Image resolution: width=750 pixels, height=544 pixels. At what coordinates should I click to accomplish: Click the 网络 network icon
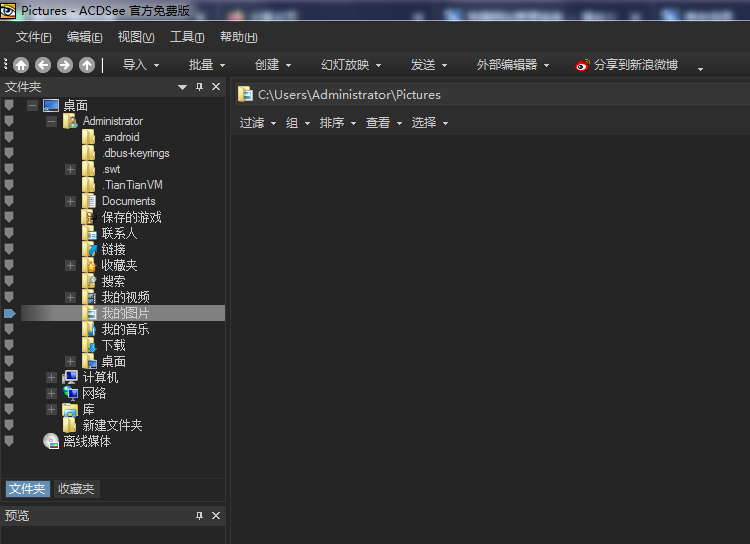tap(70, 393)
